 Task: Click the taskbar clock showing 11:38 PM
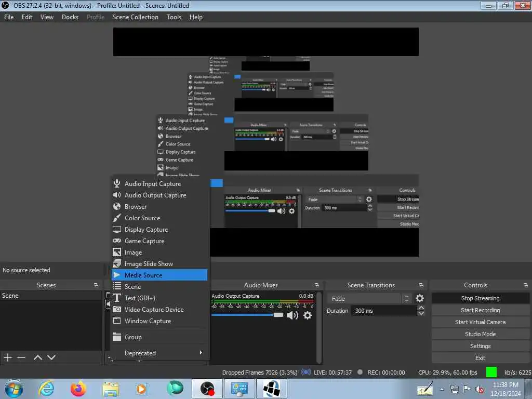pyautogui.click(x=506, y=389)
